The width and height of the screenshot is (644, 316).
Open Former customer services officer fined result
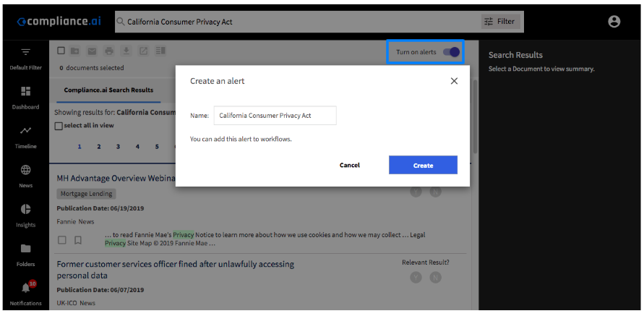(176, 270)
